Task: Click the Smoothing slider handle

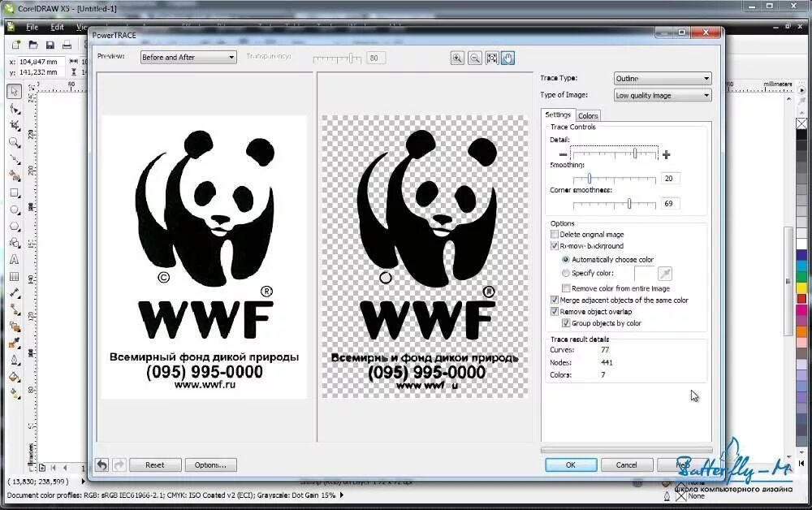Action: 590,179
